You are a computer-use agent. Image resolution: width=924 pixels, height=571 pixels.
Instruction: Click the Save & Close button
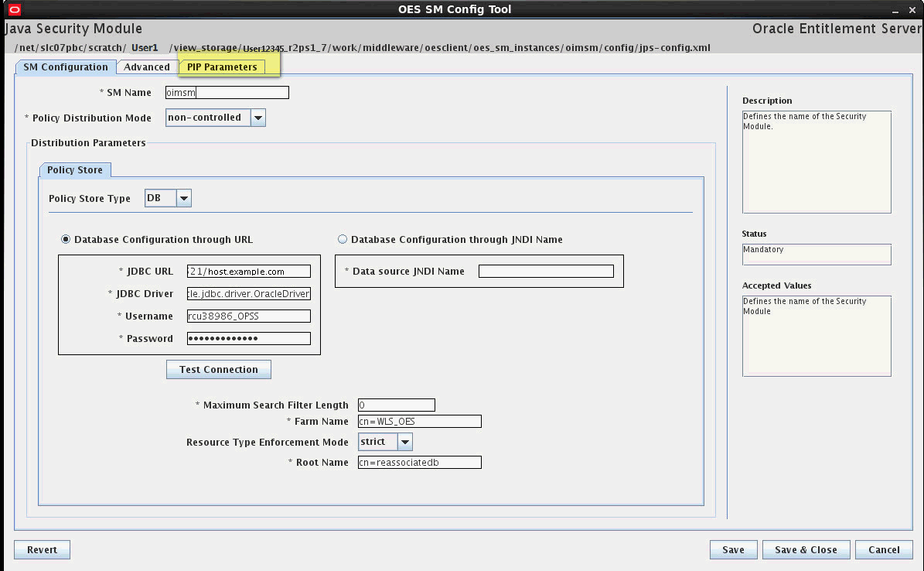pyautogui.click(x=806, y=550)
